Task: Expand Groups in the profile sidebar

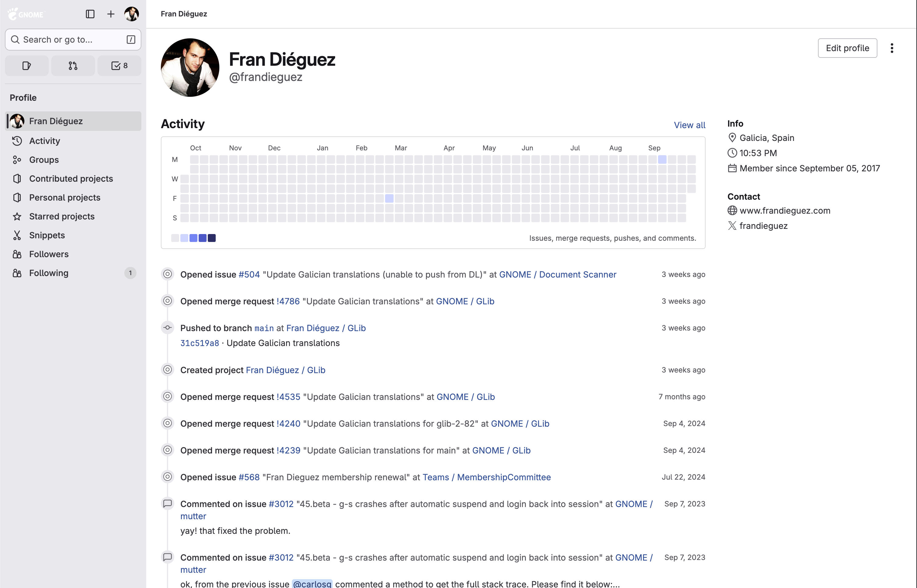Action: [44, 159]
